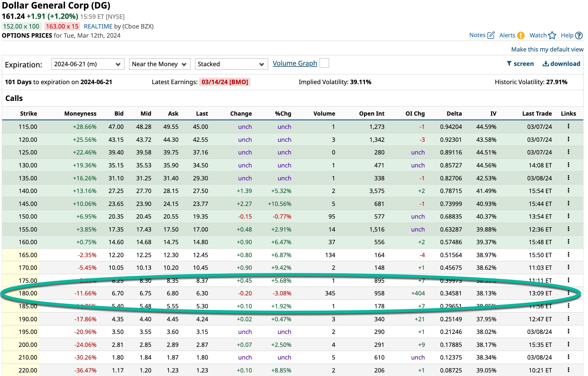Open links menu for 145.00 strike row
588x376 pixels.
click(568, 203)
